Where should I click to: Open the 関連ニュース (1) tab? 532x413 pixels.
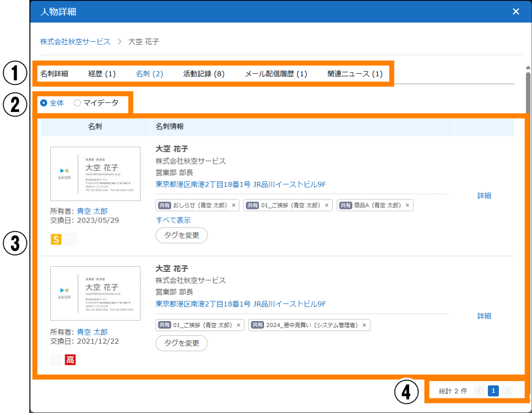355,74
